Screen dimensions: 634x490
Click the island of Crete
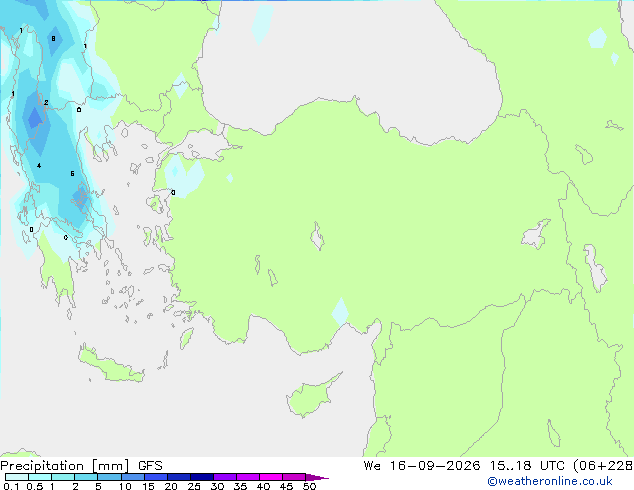click(111, 366)
